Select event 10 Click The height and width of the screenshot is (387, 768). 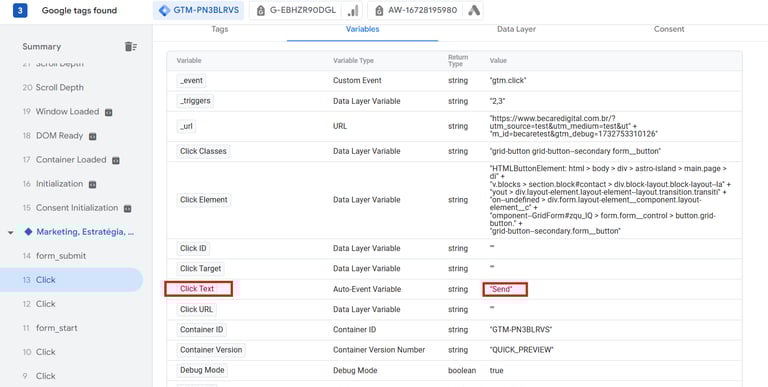point(39,352)
